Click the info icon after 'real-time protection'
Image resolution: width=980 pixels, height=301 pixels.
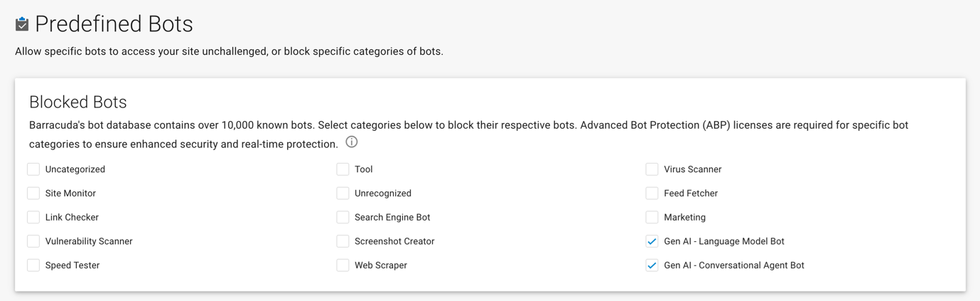point(351,142)
